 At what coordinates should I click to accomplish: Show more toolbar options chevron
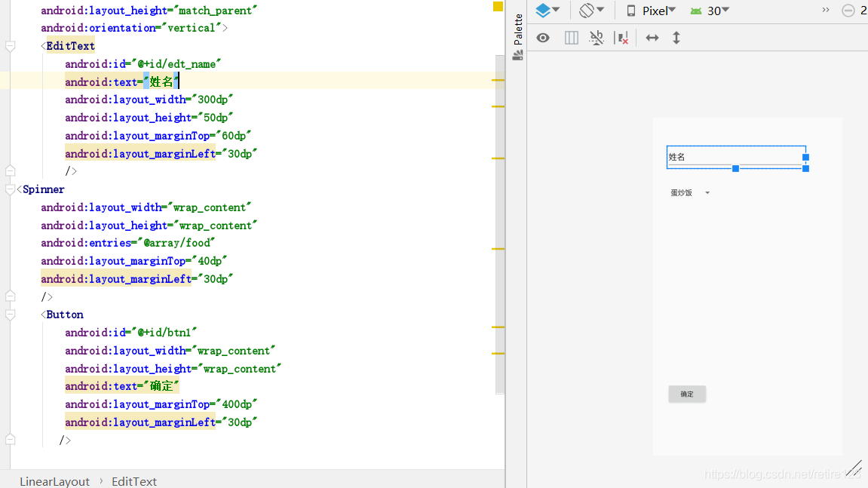click(x=825, y=10)
